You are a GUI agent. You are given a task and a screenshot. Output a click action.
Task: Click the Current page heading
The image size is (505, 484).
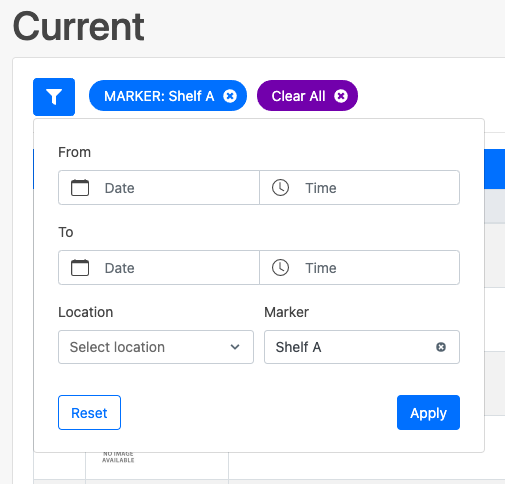pos(78,27)
